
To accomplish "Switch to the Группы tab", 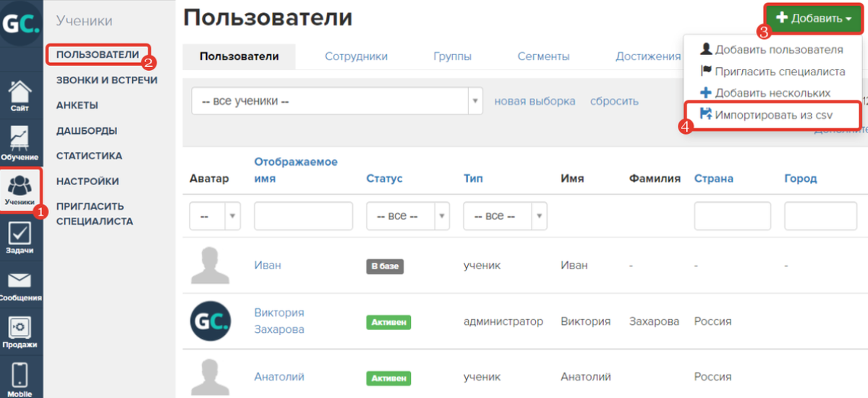I will click(x=453, y=56).
